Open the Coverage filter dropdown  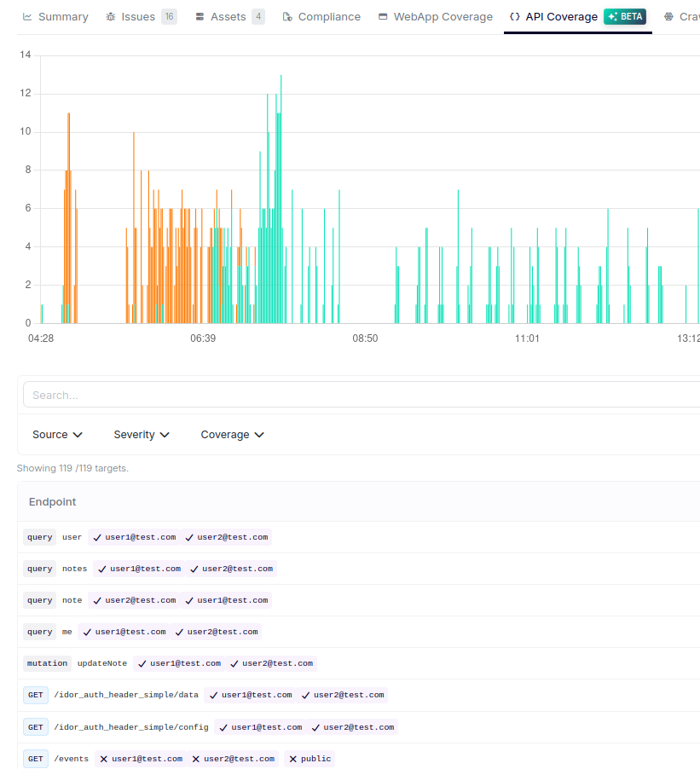pos(232,434)
